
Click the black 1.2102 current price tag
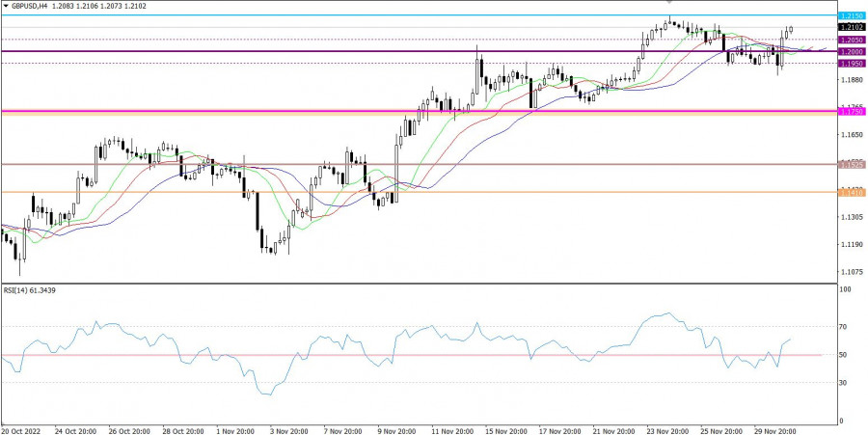click(851, 28)
